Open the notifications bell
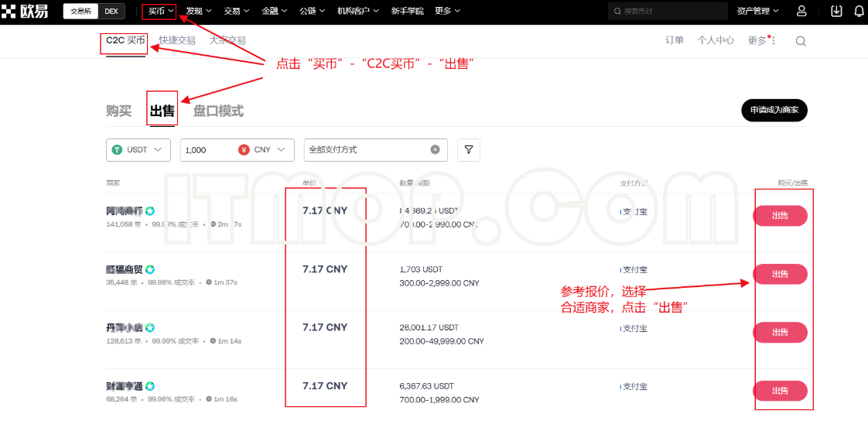This screenshot has height=424, width=868. point(859,11)
